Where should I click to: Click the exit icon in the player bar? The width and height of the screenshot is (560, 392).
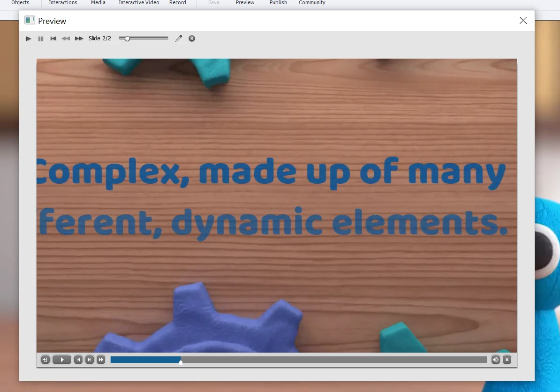(45, 360)
